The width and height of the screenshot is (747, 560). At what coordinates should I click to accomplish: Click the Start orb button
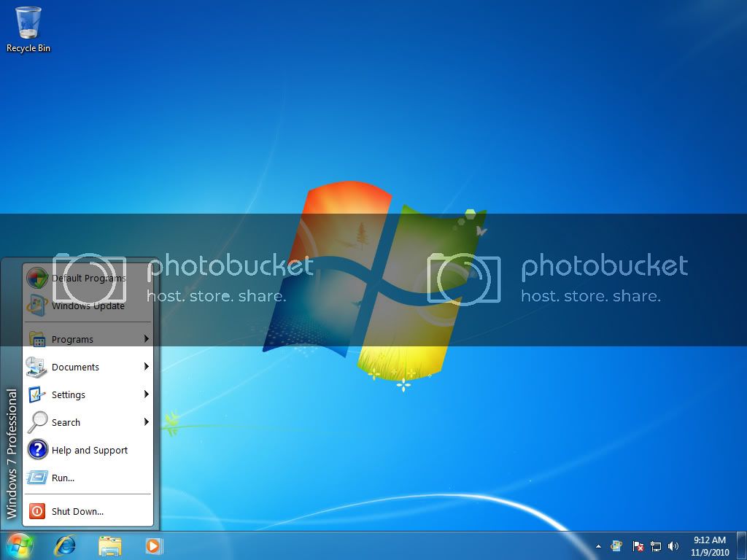[x=20, y=545]
